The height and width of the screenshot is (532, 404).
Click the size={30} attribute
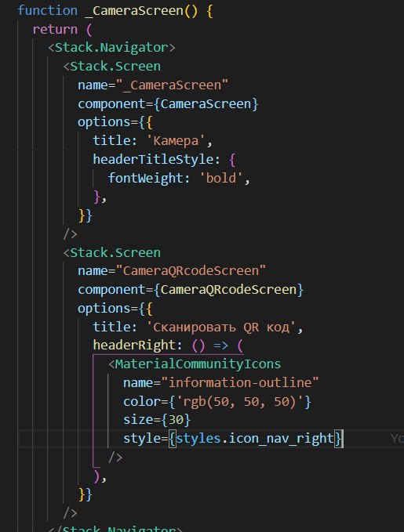coord(157,420)
